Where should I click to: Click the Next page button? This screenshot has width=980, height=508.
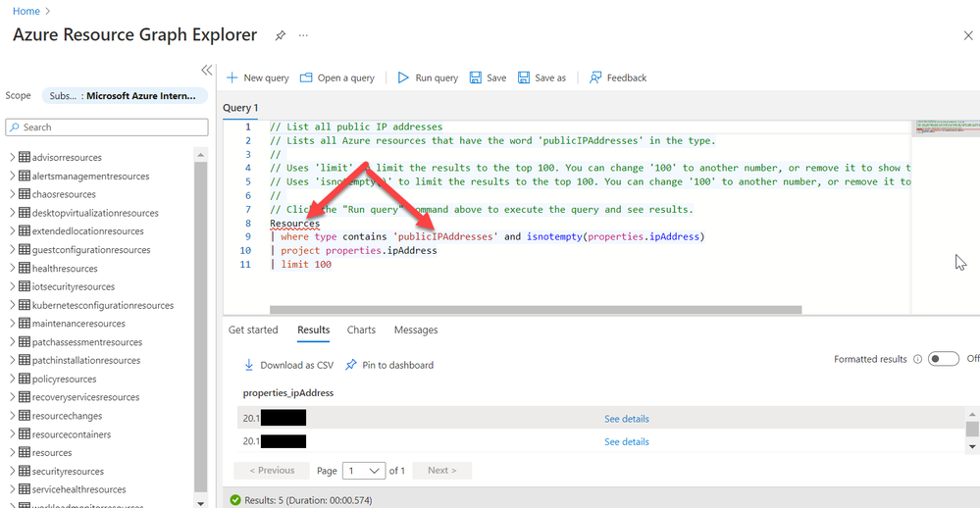[x=441, y=471]
